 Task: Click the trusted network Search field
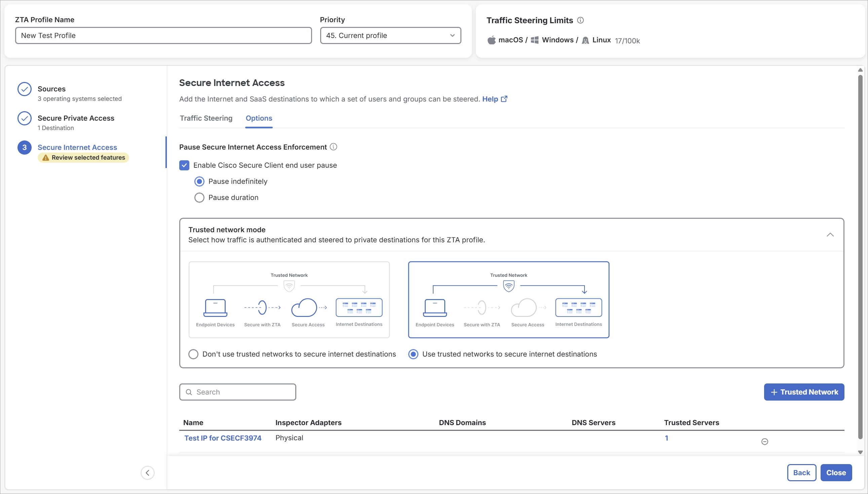click(237, 392)
